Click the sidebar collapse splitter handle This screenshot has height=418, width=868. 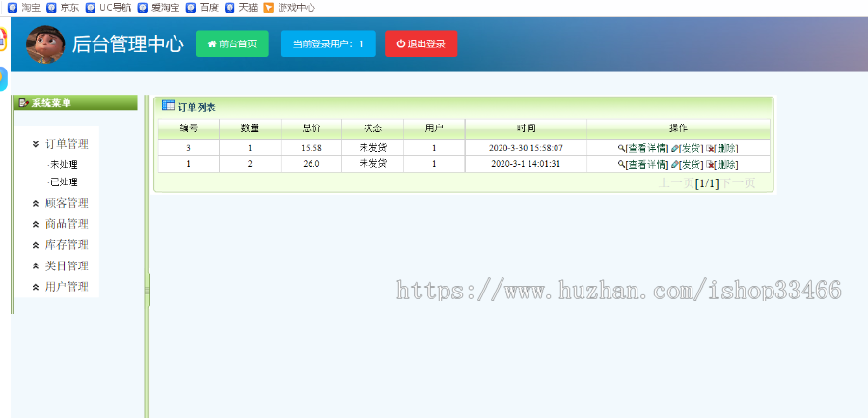[x=148, y=291]
